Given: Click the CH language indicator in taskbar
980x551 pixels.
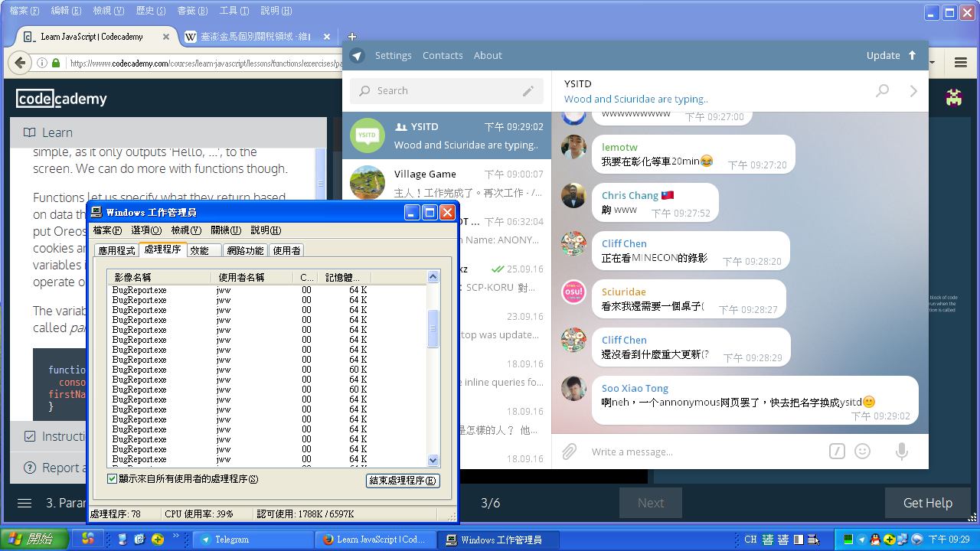Looking at the screenshot, I should coord(750,540).
